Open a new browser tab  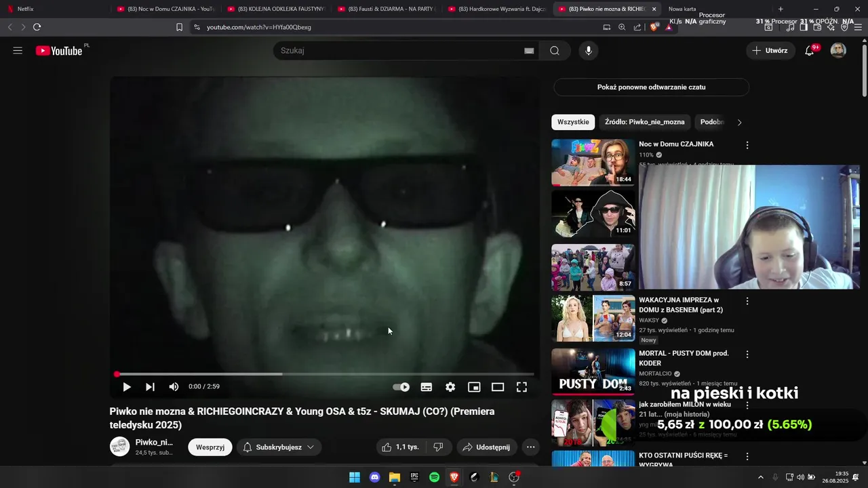781,9
